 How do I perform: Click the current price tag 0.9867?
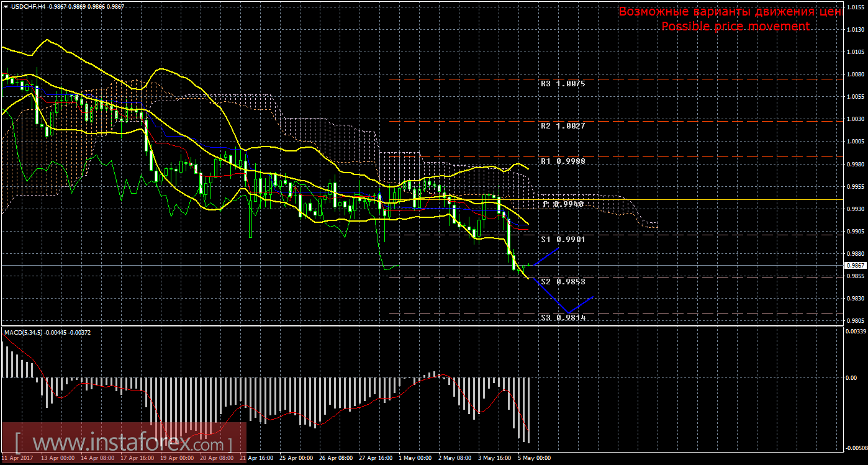tap(854, 265)
